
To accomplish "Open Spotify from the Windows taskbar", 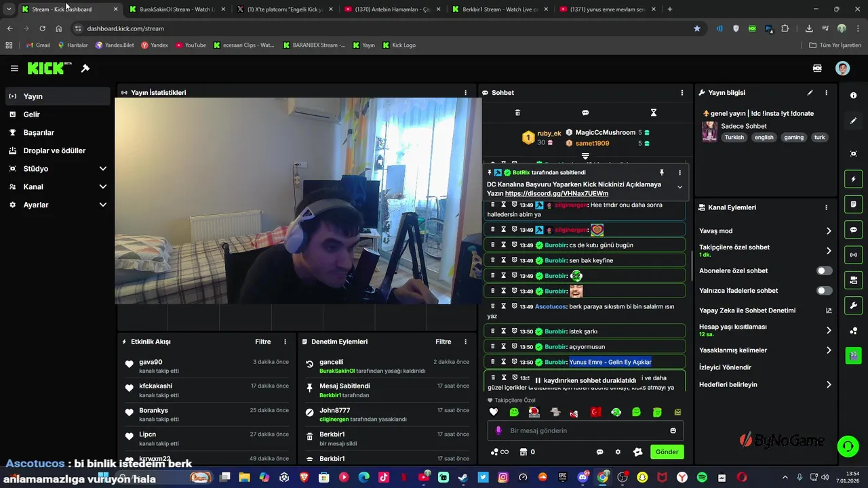I will 702,478.
